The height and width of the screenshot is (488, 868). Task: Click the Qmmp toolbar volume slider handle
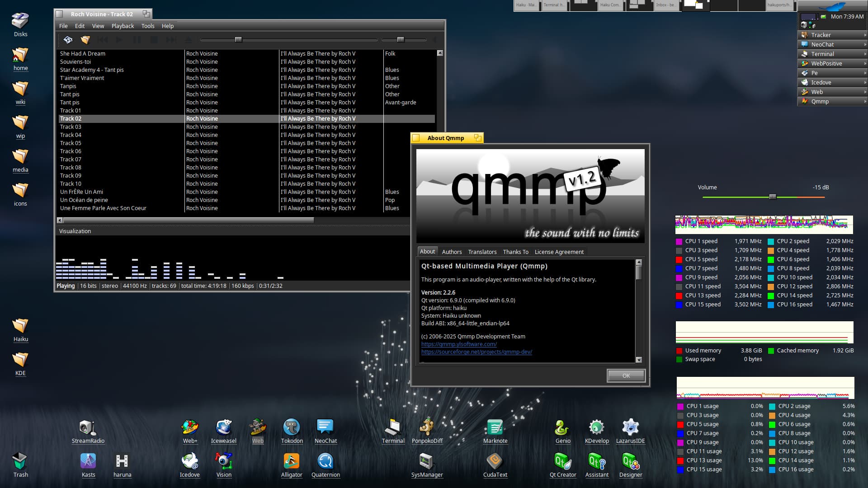[x=401, y=40]
